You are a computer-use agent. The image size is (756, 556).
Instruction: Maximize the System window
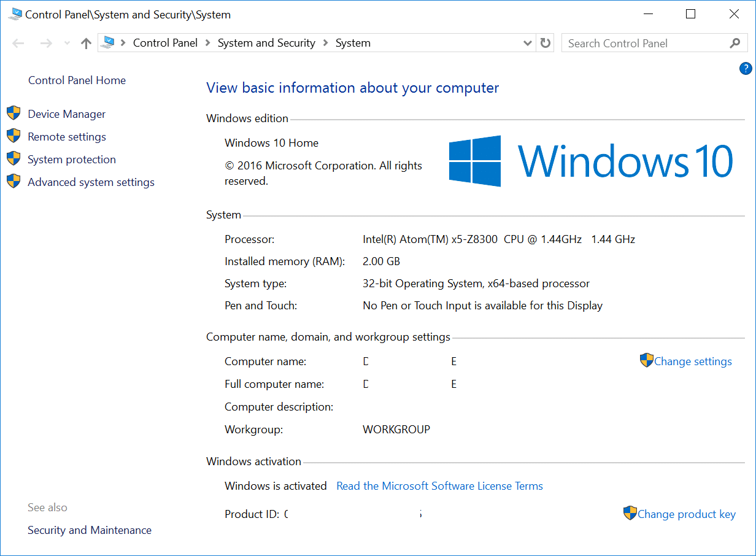pyautogui.click(x=690, y=14)
